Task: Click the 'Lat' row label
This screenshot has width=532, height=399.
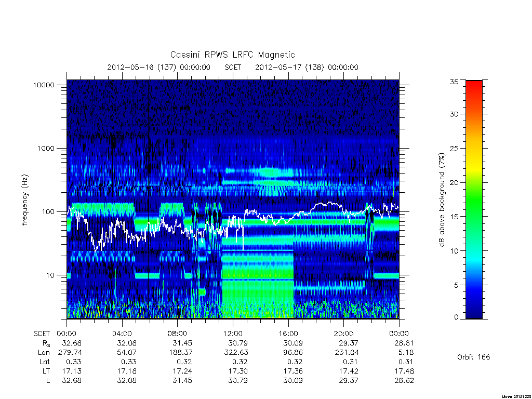Action: click(x=45, y=362)
